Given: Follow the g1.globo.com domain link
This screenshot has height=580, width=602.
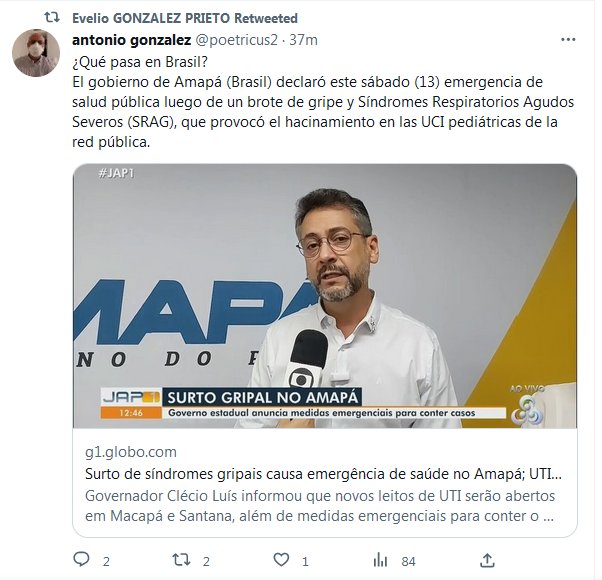Looking at the screenshot, I should [131, 452].
